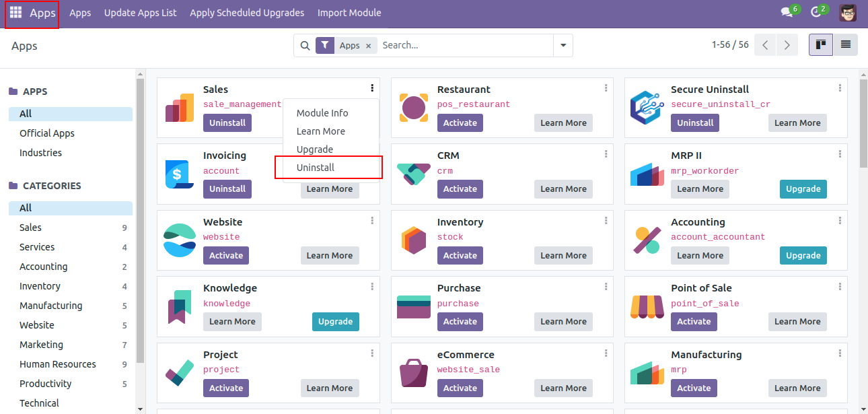
Task: Click the Invoicing app icon
Action: tap(179, 174)
